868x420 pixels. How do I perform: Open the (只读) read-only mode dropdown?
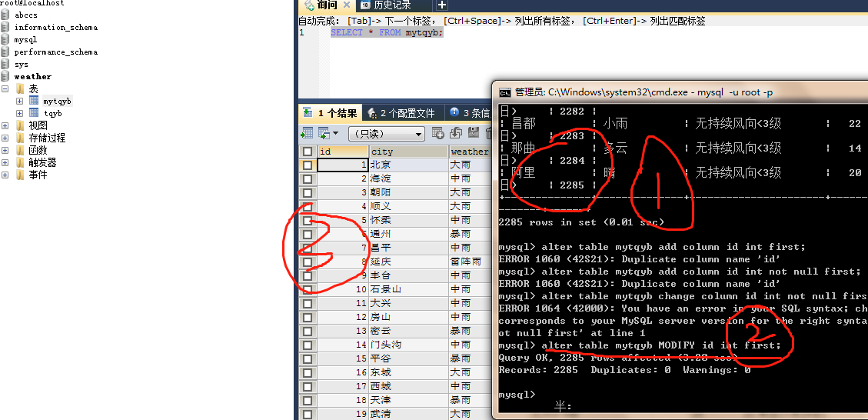point(387,134)
